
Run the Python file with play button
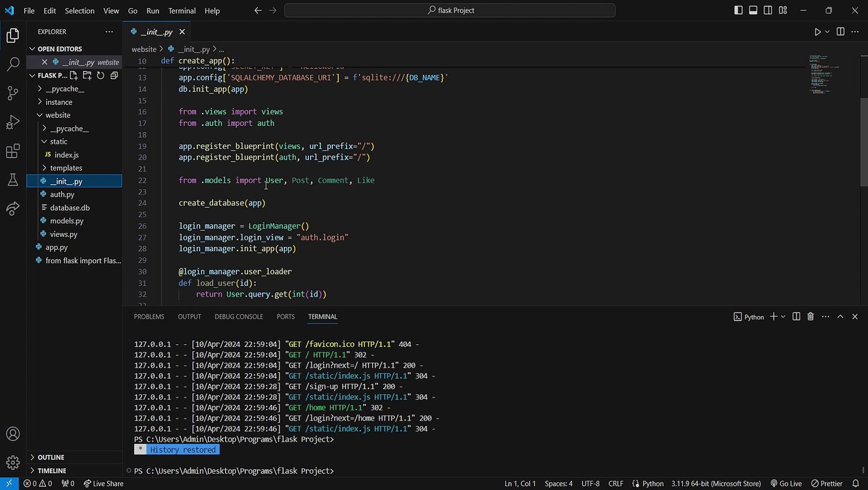pos(818,32)
